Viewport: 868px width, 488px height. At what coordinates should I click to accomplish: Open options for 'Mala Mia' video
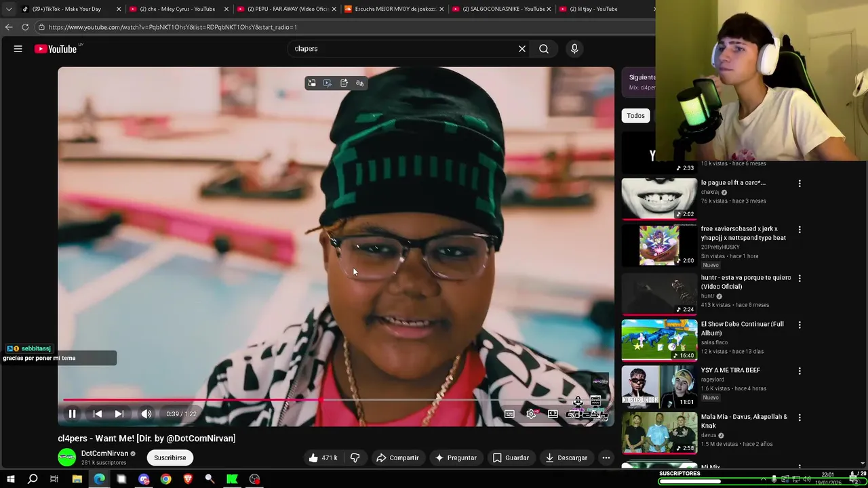click(800, 418)
